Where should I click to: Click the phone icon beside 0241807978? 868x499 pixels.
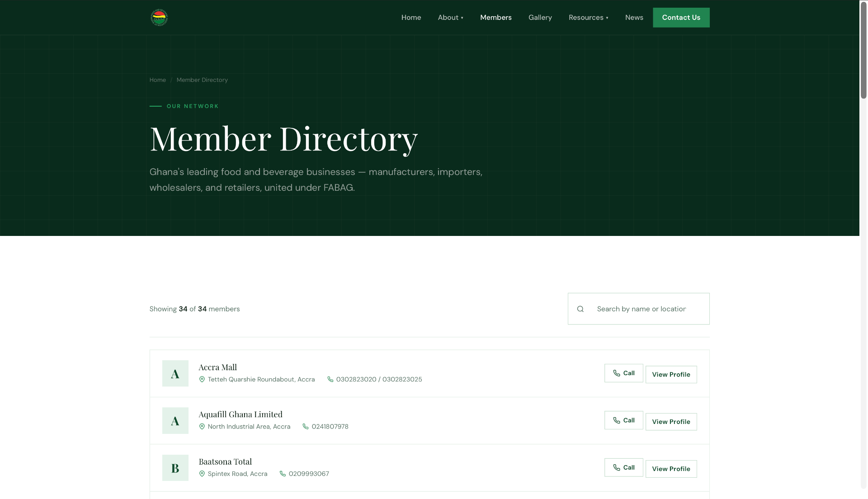[x=306, y=427]
